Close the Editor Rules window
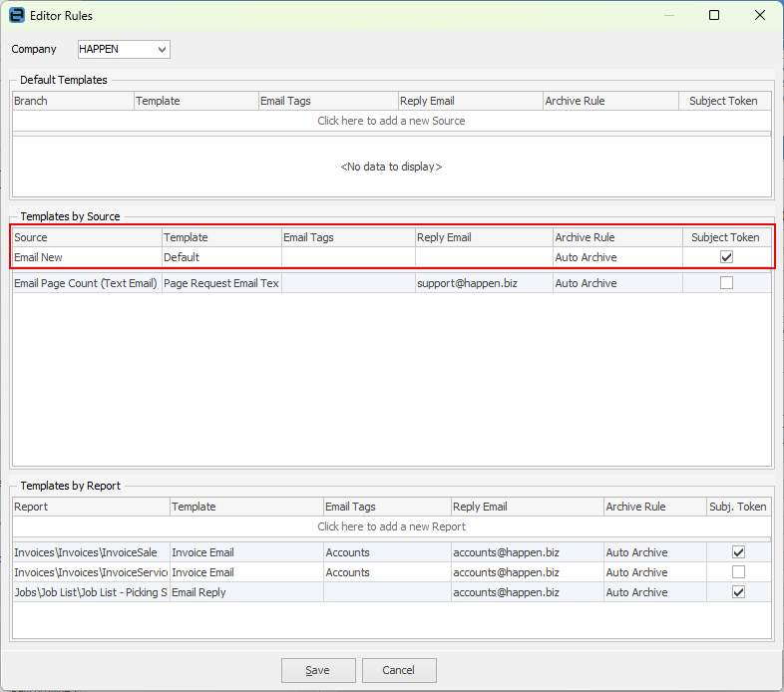The height and width of the screenshot is (692, 784). 760,16
